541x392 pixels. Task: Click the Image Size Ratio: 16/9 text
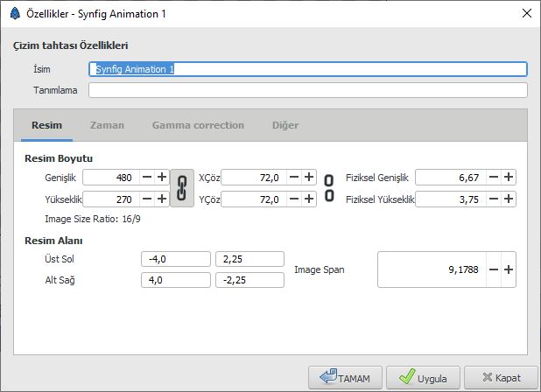pyautogui.click(x=93, y=219)
